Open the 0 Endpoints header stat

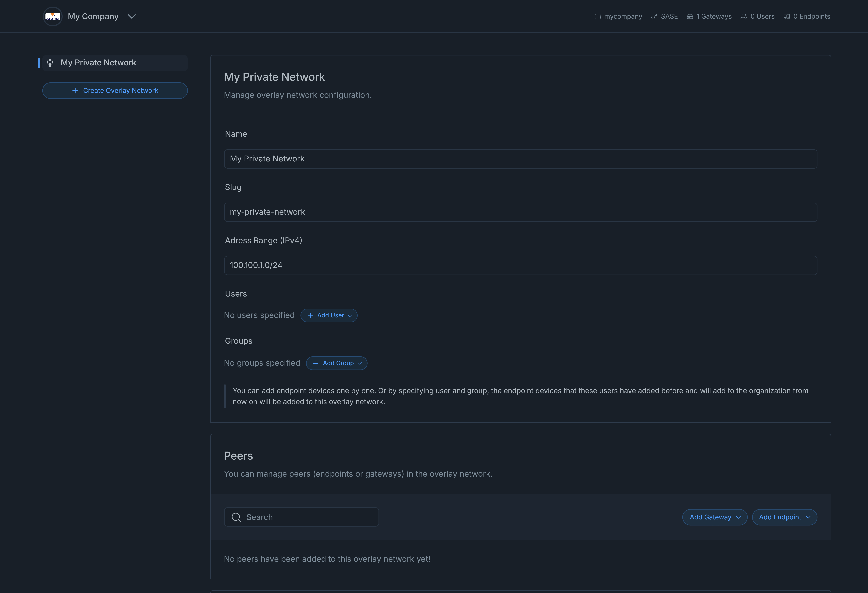click(807, 16)
